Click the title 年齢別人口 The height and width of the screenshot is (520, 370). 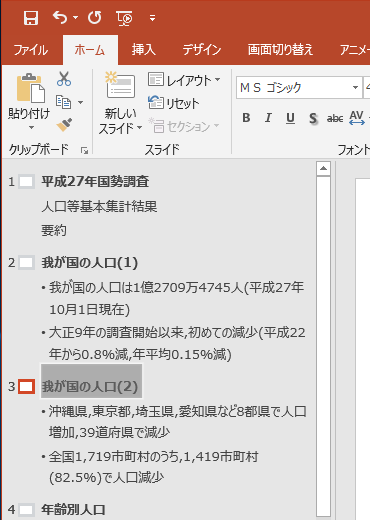73,510
